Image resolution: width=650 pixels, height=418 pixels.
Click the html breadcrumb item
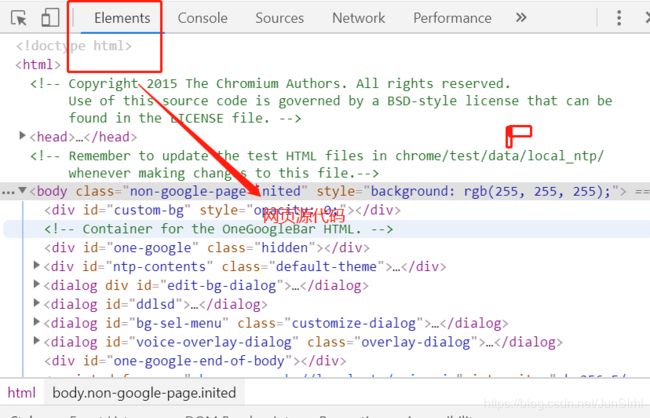click(x=22, y=393)
